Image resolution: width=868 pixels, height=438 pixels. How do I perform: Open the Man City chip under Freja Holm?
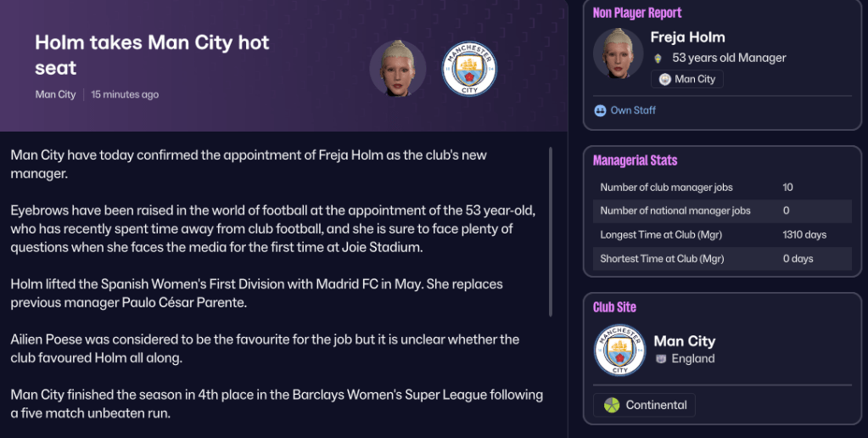click(x=686, y=79)
